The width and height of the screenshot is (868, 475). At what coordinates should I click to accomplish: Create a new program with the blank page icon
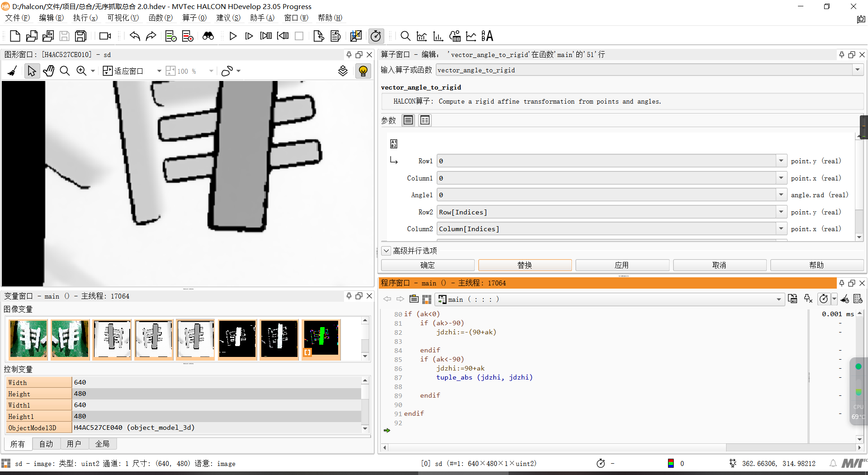click(x=15, y=36)
